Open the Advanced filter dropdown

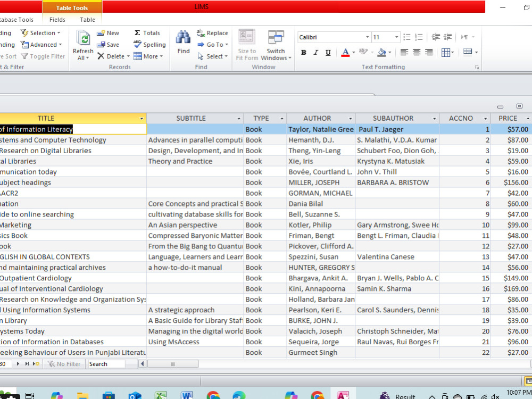(41, 45)
